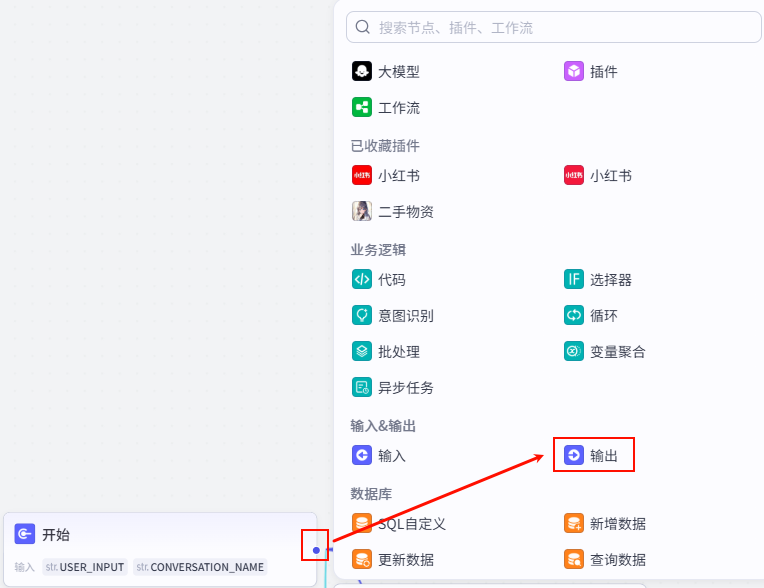Image resolution: width=764 pixels, height=588 pixels.
Task: Click the search nodes, plugins, workflows field
Action: pyautogui.click(x=554, y=27)
